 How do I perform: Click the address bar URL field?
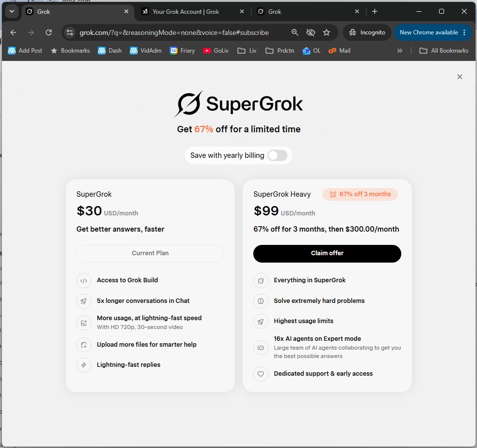tap(174, 32)
